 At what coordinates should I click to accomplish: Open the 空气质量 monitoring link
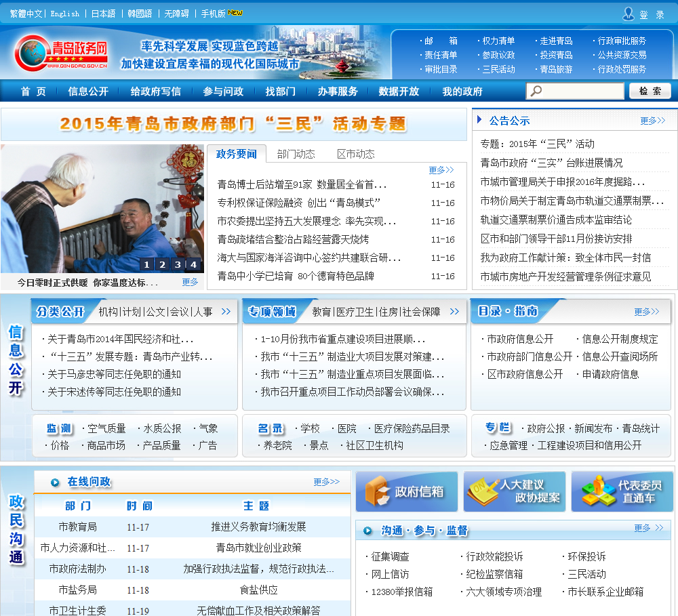106,428
